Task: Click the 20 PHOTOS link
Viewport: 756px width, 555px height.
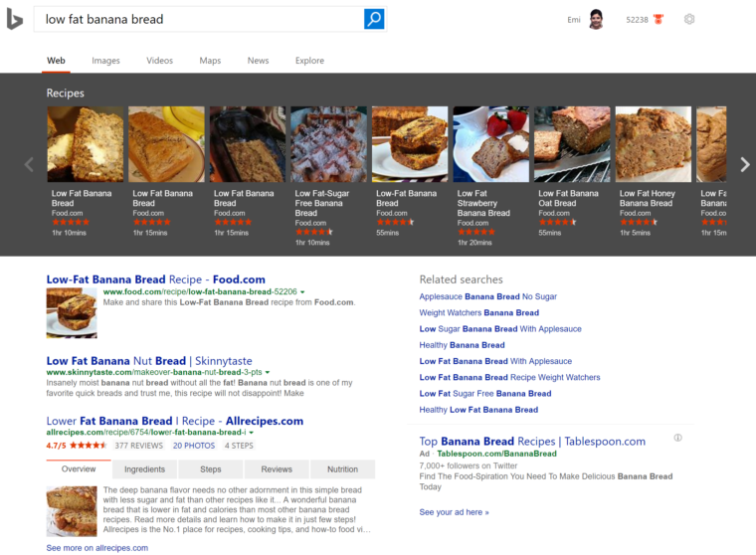Action: [x=194, y=446]
